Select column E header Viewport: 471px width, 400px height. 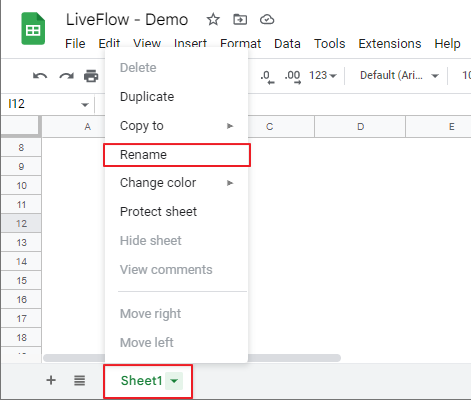[438, 127]
